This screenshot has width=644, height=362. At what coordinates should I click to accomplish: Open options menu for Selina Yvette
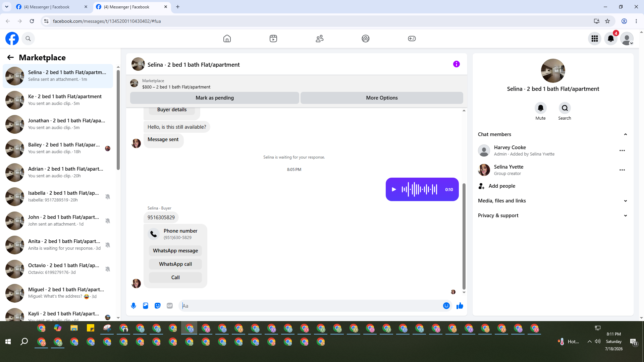(622, 170)
